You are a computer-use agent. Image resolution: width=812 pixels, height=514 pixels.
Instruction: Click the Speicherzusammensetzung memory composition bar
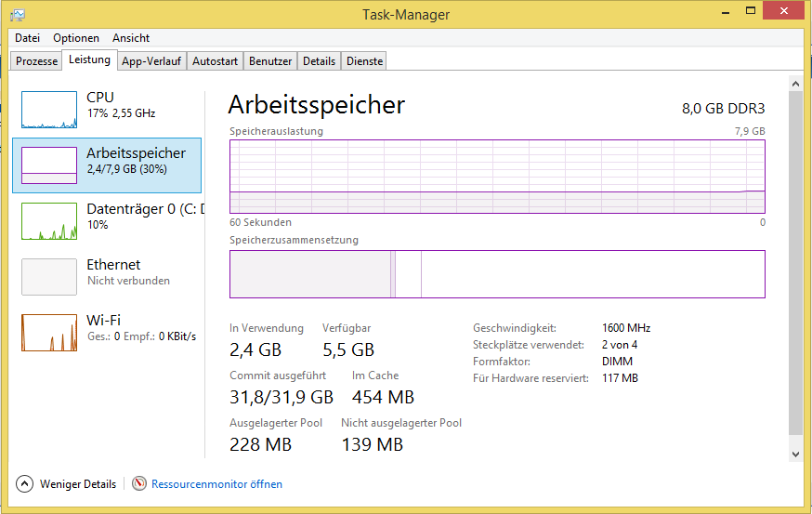coord(497,274)
